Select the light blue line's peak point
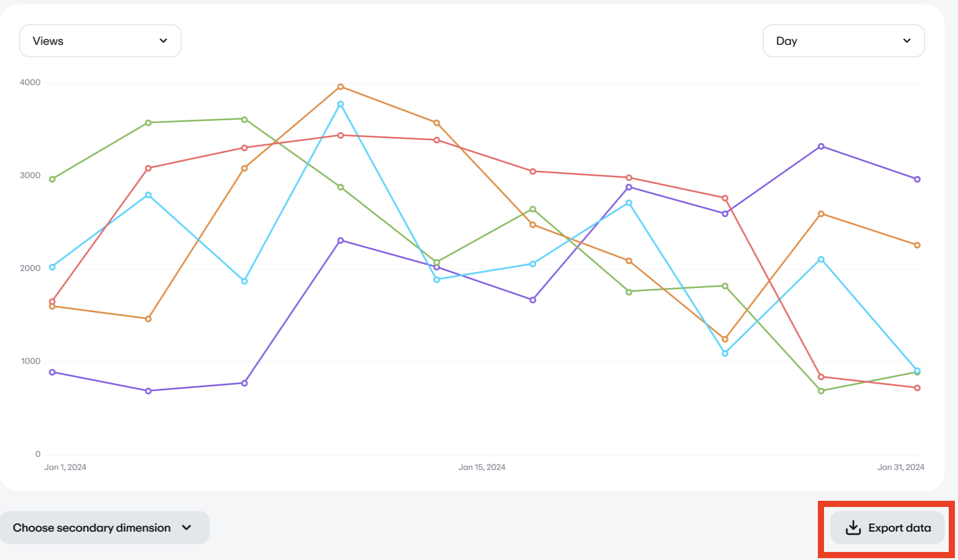The width and height of the screenshot is (958, 560). click(341, 104)
